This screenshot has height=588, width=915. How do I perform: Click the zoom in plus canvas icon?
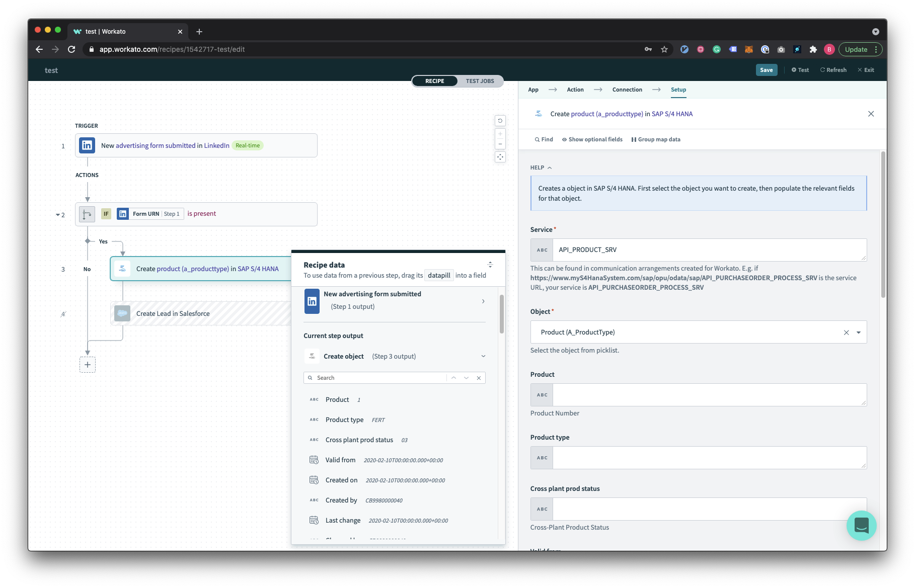click(500, 134)
